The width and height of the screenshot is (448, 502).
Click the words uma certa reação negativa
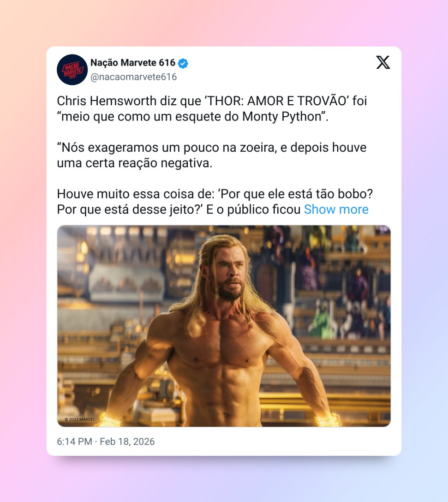click(x=135, y=163)
